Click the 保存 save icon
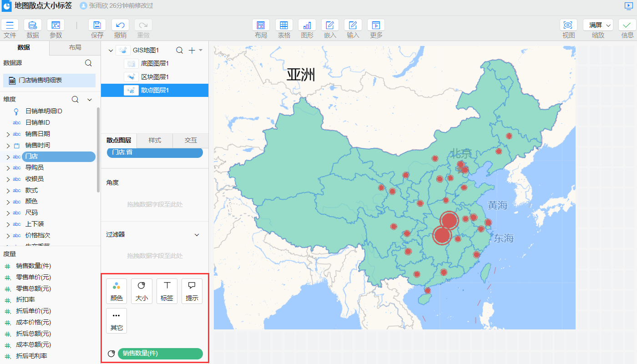The height and width of the screenshot is (364, 637). (97, 25)
